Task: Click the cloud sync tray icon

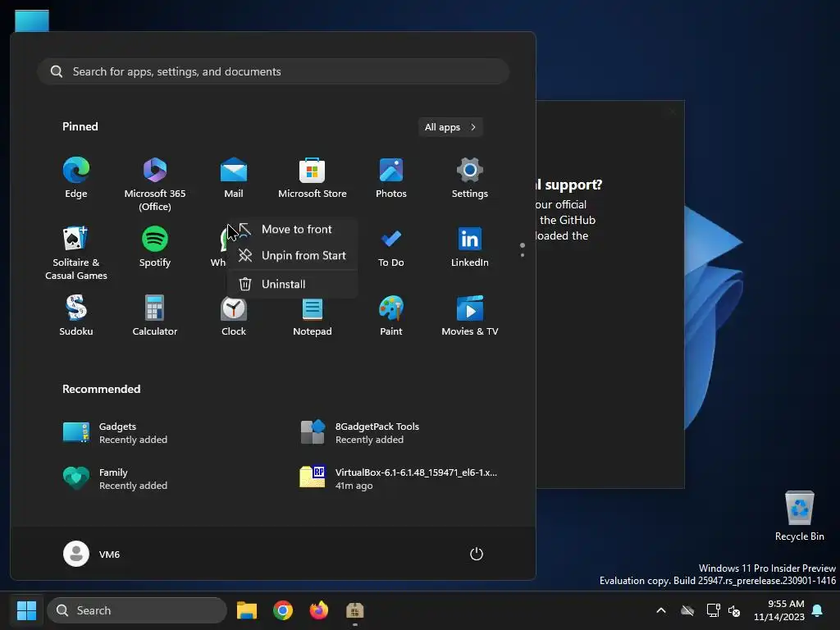Action: [687, 610]
